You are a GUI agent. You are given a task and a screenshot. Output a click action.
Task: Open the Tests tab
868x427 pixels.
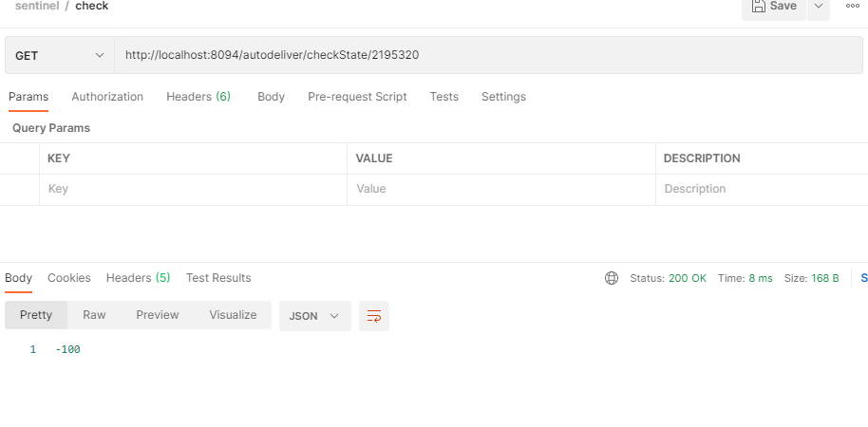point(443,97)
